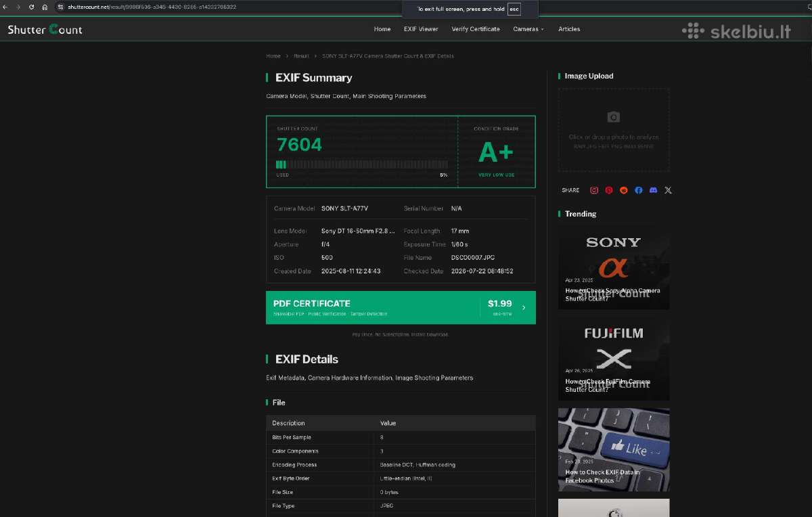Share on Reddit icon

tap(624, 190)
